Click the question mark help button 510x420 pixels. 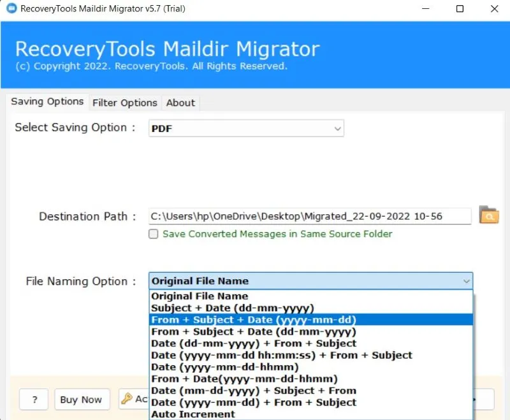click(x=33, y=400)
